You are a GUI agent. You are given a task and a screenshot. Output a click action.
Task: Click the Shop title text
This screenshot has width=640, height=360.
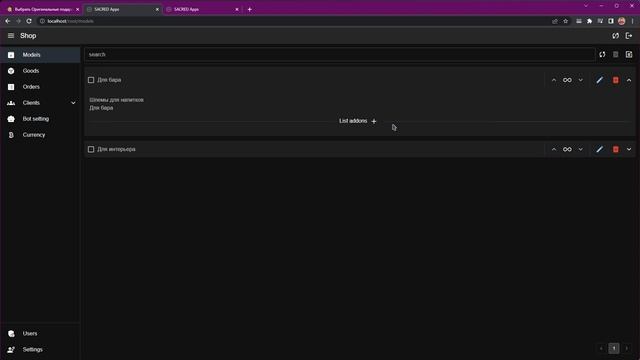tap(28, 36)
